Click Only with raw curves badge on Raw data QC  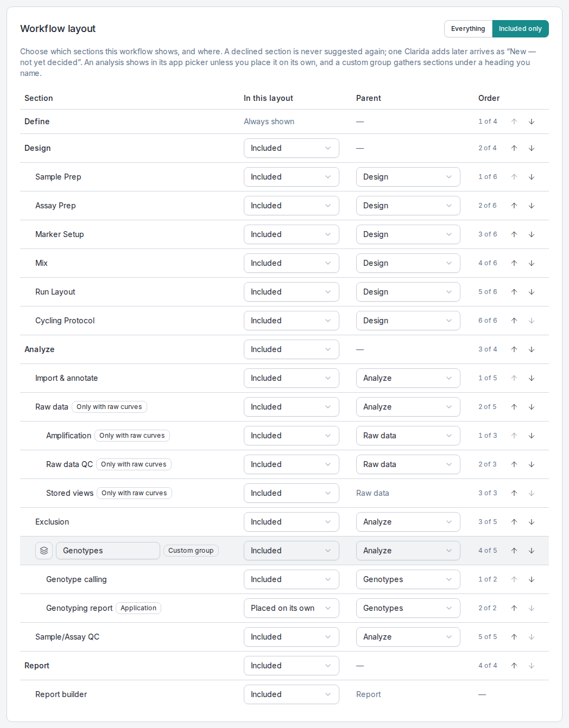pyautogui.click(x=134, y=464)
